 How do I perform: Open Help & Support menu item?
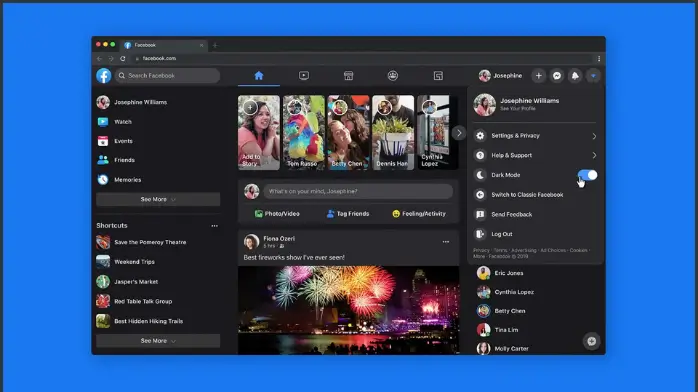tap(536, 155)
